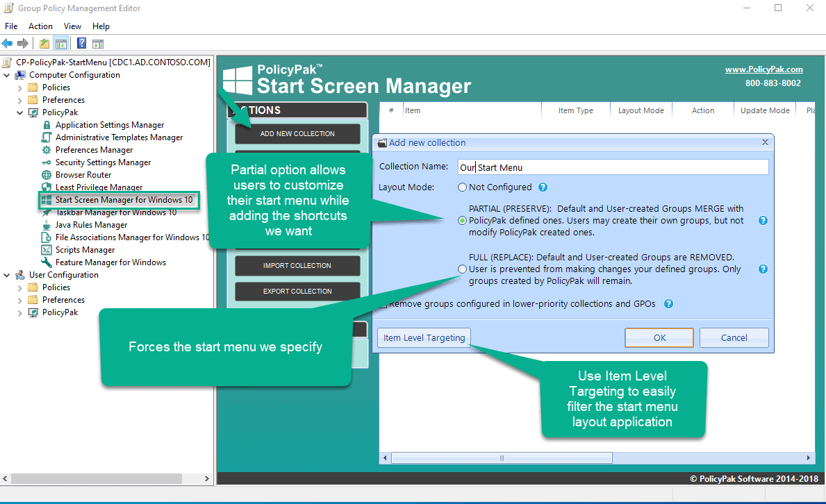Toggle the Show/Hide console tree icon

(61, 43)
